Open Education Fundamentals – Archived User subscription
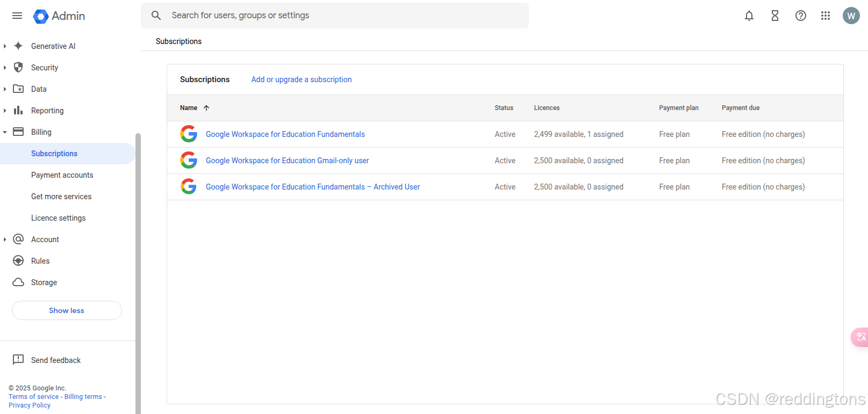 pos(313,187)
